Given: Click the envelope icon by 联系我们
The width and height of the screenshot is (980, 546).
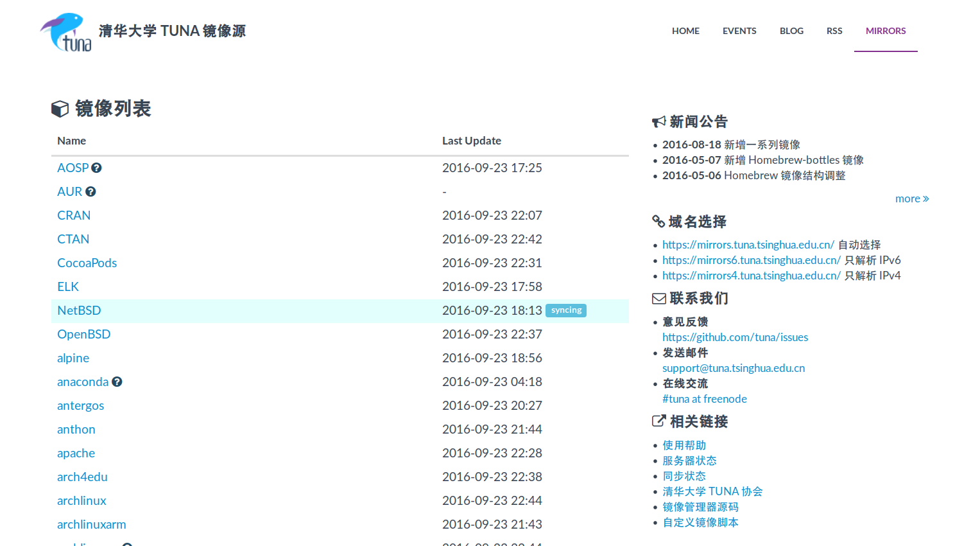Looking at the screenshot, I should tap(658, 299).
